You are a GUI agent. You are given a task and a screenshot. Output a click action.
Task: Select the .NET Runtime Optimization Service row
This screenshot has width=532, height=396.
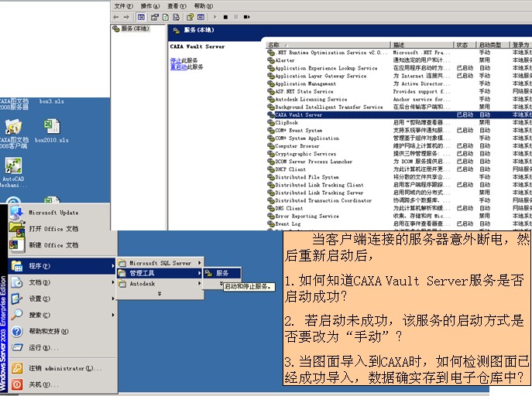coord(400,53)
